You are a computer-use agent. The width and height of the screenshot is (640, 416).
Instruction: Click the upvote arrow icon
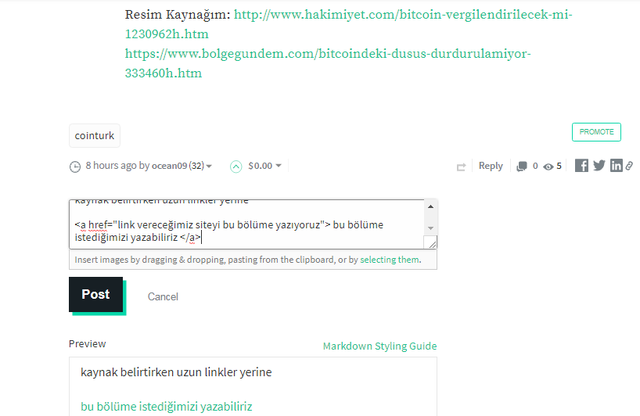click(x=236, y=167)
